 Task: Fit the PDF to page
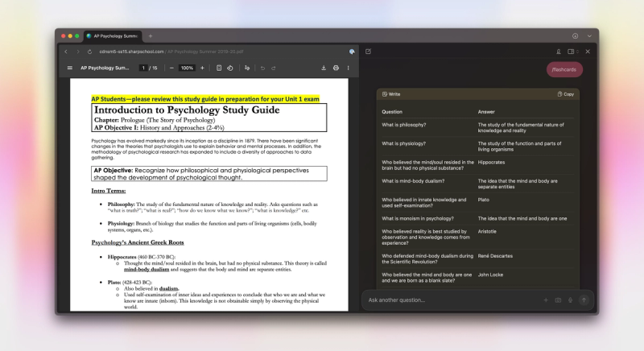(219, 68)
